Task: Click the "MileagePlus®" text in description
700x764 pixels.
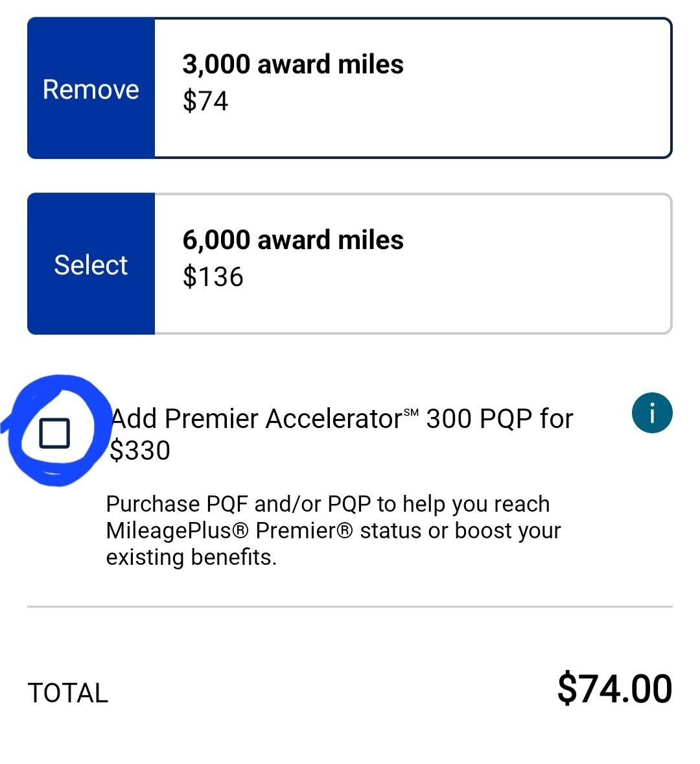Action: pos(177,531)
